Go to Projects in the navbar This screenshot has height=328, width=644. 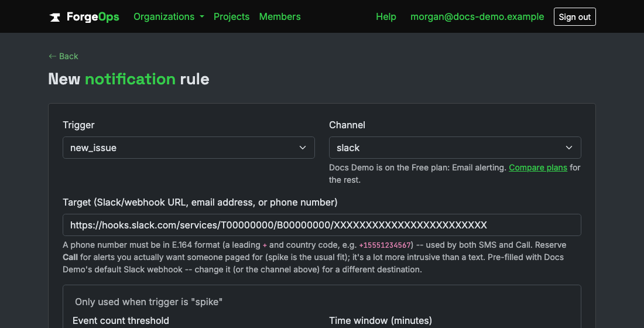point(231,16)
